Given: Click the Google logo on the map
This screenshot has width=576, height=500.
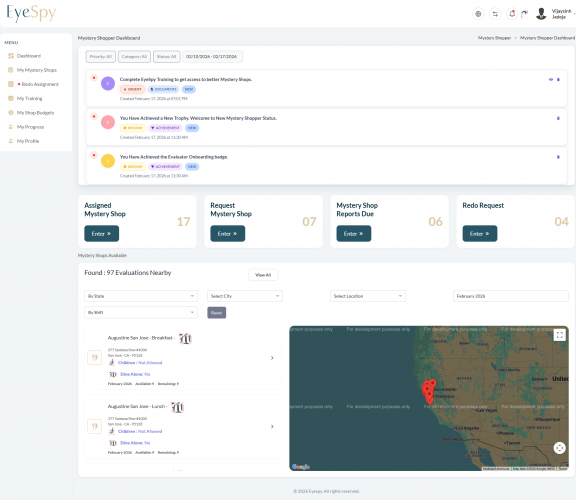Looking at the screenshot, I should [x=301, y=467].
